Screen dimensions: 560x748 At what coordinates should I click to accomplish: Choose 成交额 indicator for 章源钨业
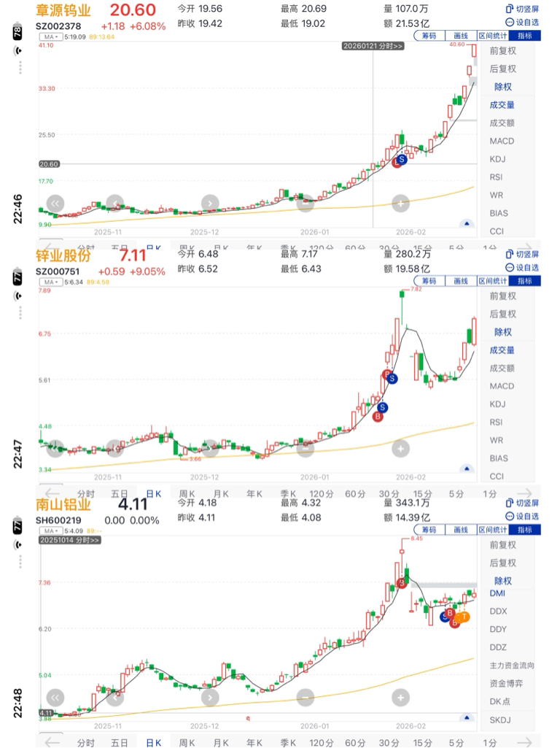(x=502, y=123)
